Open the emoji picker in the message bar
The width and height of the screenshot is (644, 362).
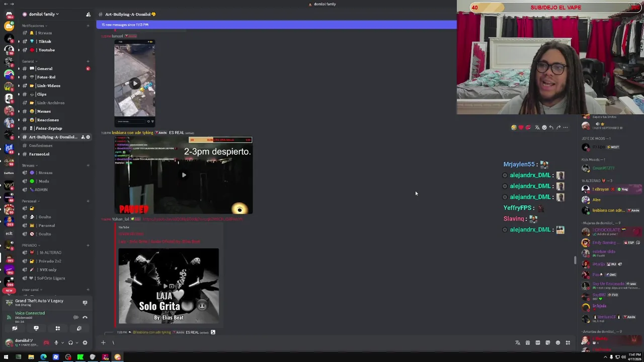557,343
